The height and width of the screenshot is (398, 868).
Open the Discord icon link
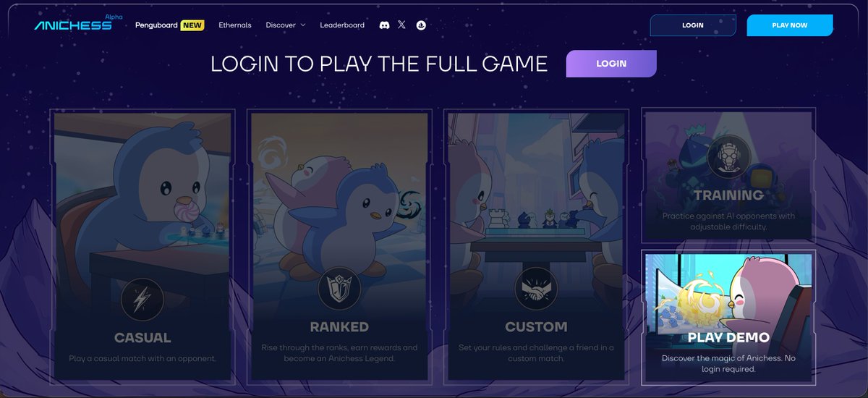[384, 25]
